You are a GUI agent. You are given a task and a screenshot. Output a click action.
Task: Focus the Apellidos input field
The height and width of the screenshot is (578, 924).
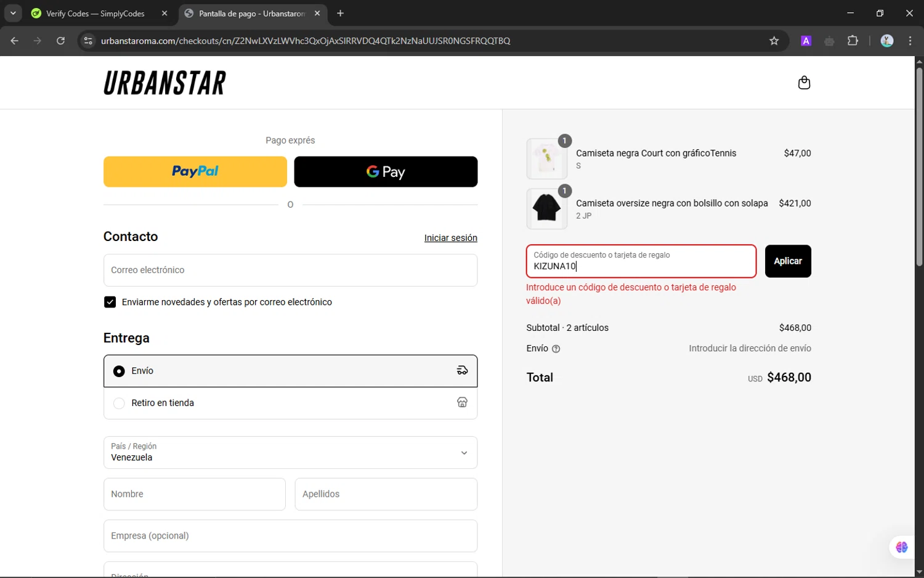(x=386, y=494)
